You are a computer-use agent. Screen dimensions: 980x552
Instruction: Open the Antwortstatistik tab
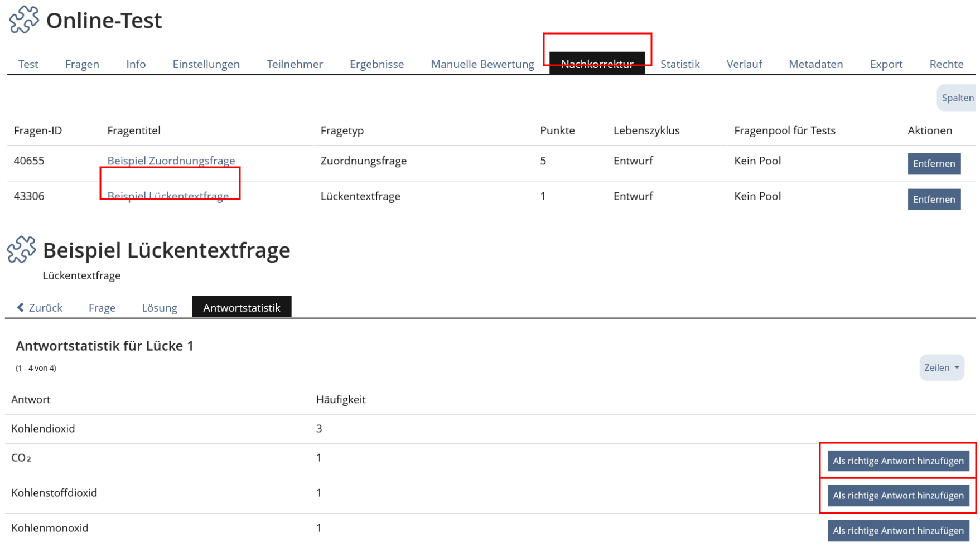[242, 307]
